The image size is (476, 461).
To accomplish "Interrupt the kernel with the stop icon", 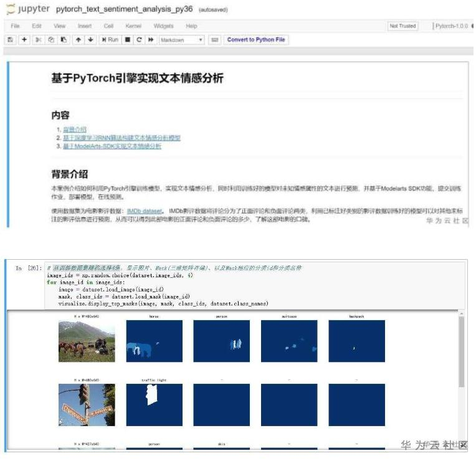I will click(x=128, y=40).
